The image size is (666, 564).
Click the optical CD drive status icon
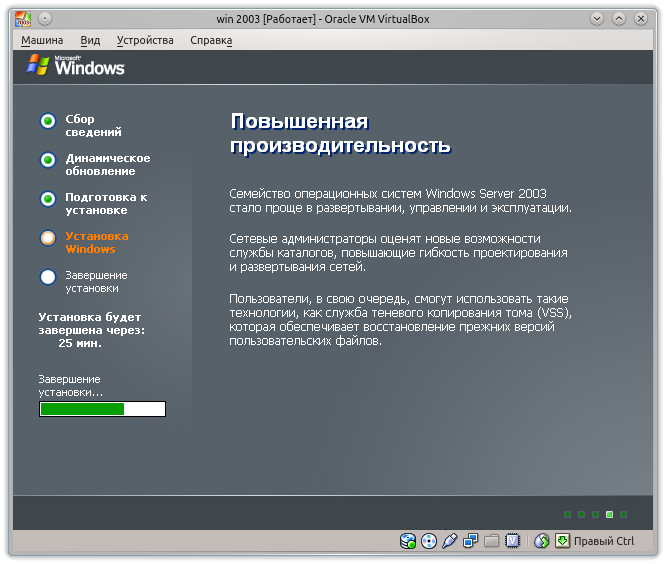(x=429, y=541)
